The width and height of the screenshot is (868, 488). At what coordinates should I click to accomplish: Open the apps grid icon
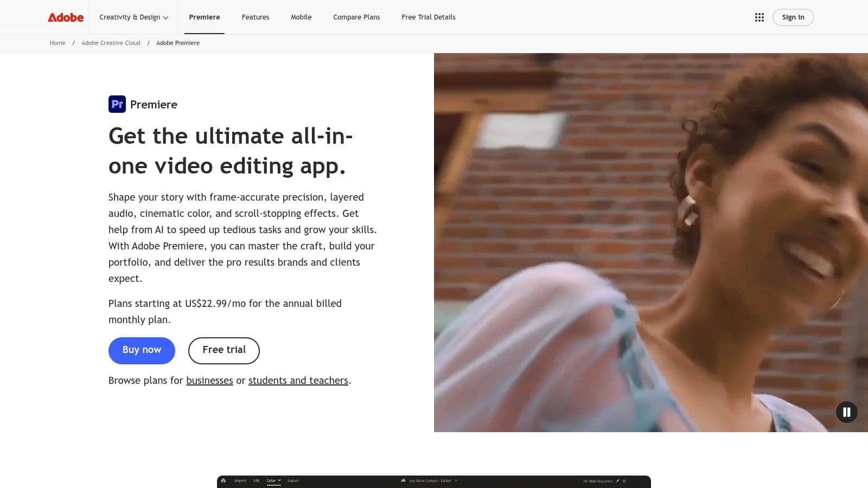pyautogui.click(x=759, y=17)
